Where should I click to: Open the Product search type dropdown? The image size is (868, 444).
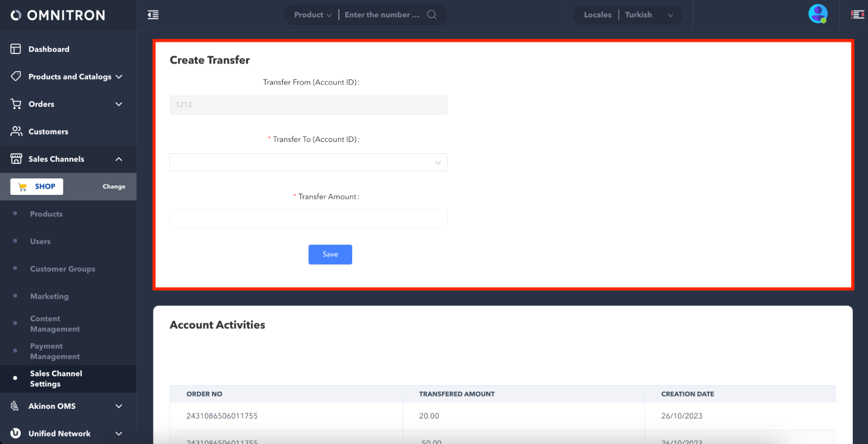pos(313,15)
